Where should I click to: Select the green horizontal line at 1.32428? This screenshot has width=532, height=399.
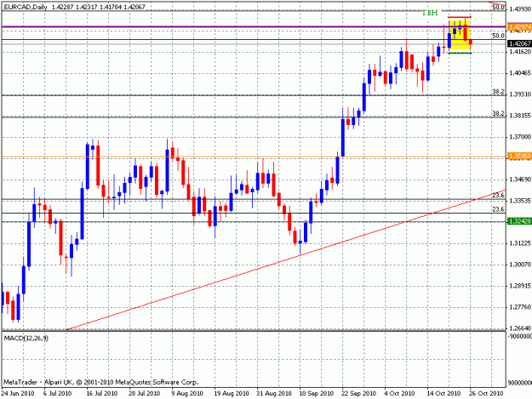254,222
